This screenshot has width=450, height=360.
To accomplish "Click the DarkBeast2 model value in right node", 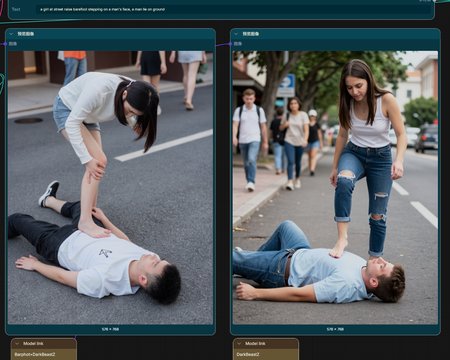I will coord(248,354).
